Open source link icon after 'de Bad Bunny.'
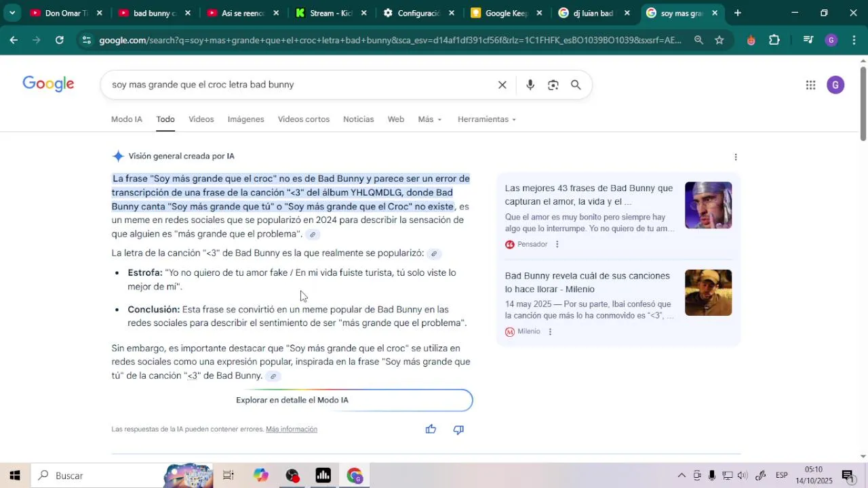 (273, 376)
